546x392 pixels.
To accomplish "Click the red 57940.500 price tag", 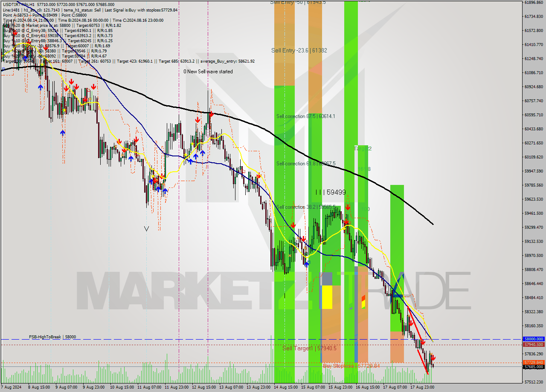I will pyautogui.click(x=534, y=344).
